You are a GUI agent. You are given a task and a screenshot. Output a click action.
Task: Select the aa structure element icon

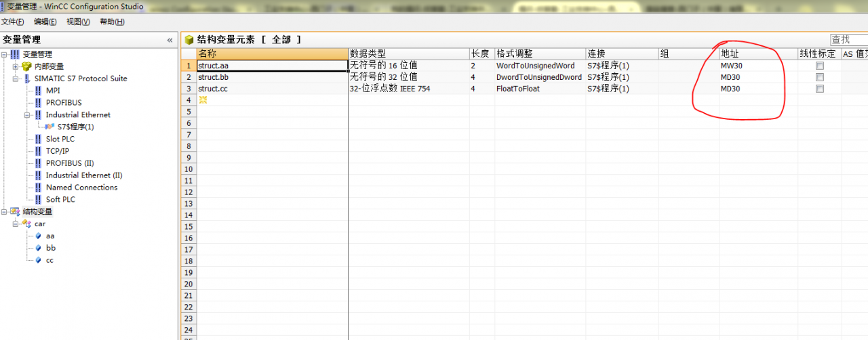(38, 236)
